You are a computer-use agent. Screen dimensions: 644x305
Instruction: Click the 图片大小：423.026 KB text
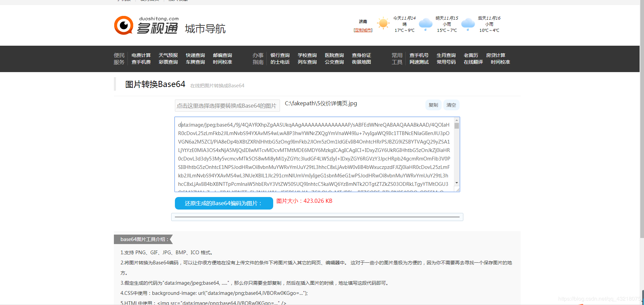tap(304, 201)
